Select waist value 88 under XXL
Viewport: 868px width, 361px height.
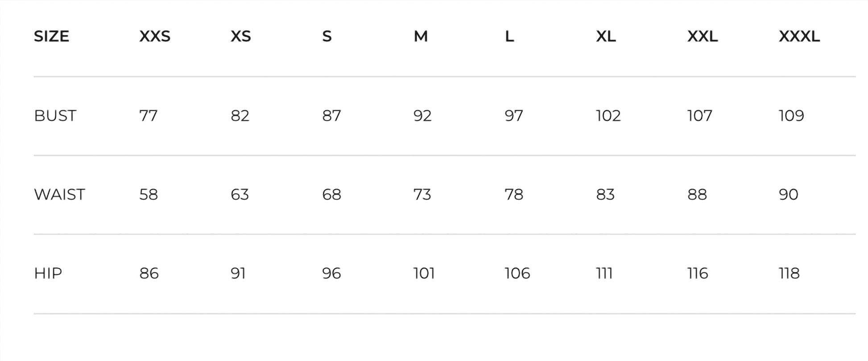[x=697, y=195]
